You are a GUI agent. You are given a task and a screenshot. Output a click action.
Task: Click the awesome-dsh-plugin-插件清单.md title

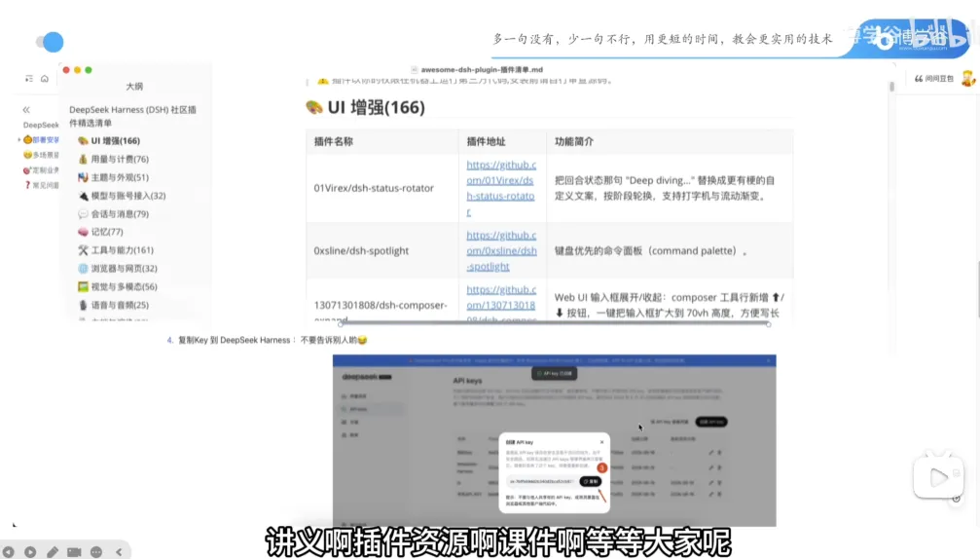[x=482, y=69]
